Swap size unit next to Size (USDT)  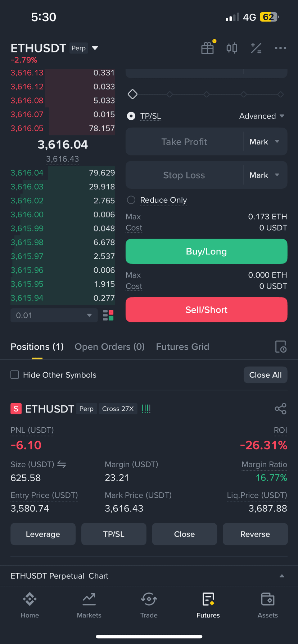point(62,464)
